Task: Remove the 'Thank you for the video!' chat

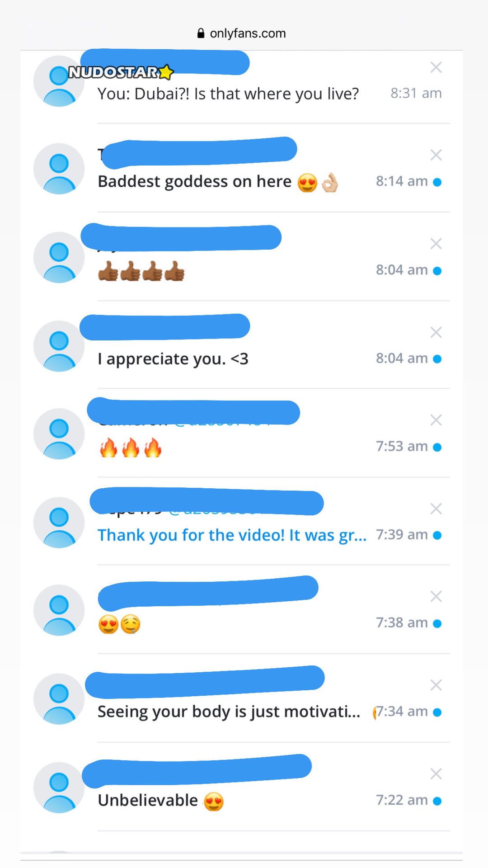Action: (436, 509)
